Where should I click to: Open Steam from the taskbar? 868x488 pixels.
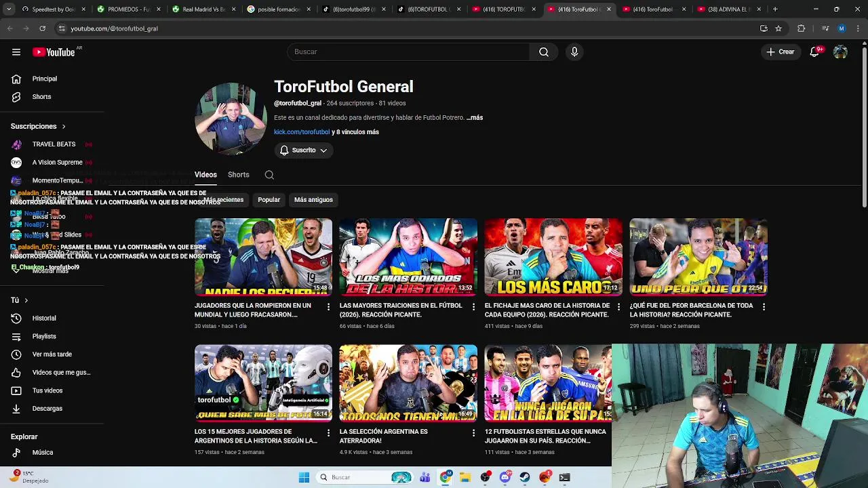(x=525, y=477)
